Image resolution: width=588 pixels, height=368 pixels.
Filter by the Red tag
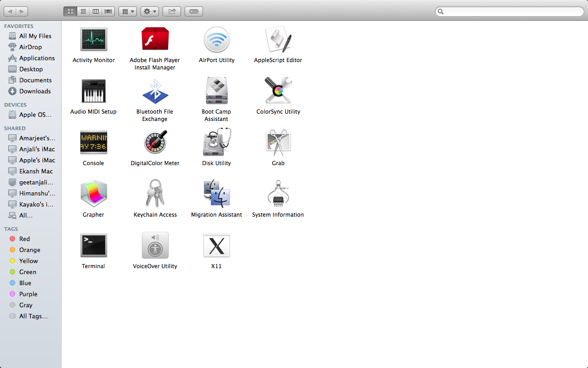click(30, 239)
